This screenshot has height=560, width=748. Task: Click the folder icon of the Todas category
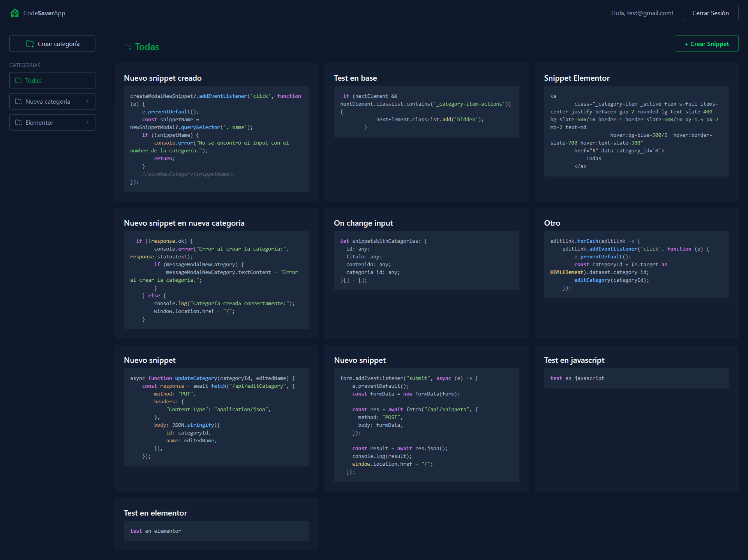tap(18, 80)
